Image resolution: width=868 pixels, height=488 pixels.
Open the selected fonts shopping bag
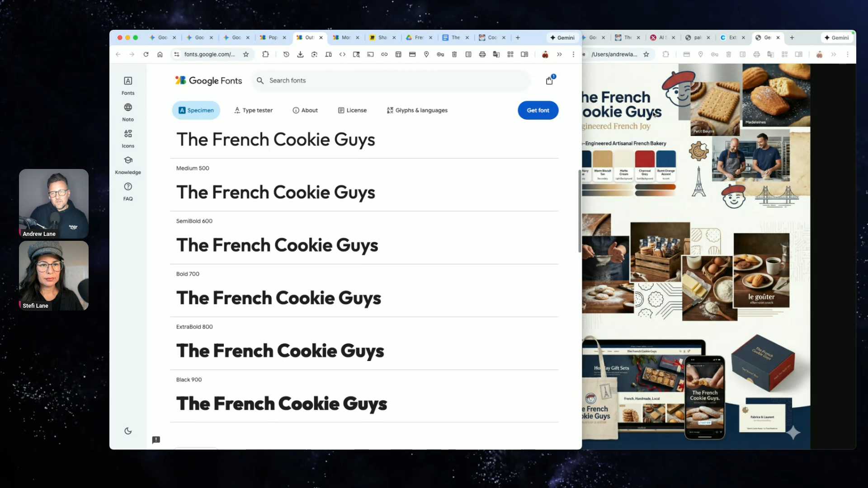pyautogui.click(x=549, y=80)
